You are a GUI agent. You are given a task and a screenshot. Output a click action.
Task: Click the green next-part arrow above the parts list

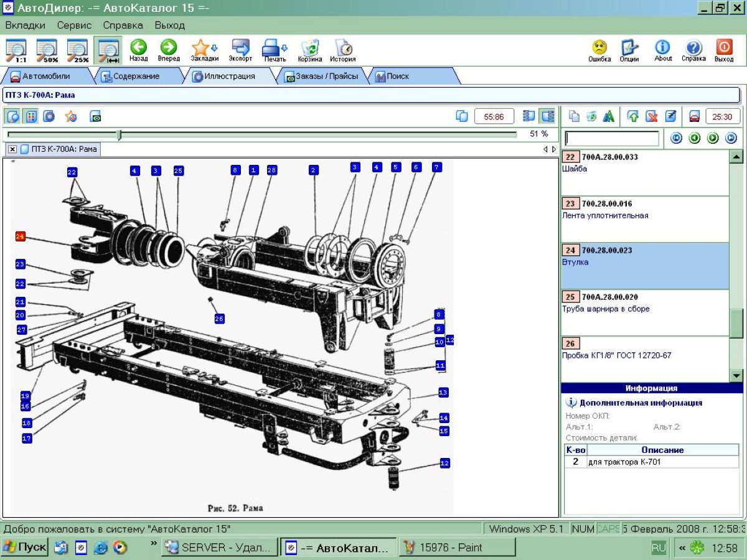713,138
